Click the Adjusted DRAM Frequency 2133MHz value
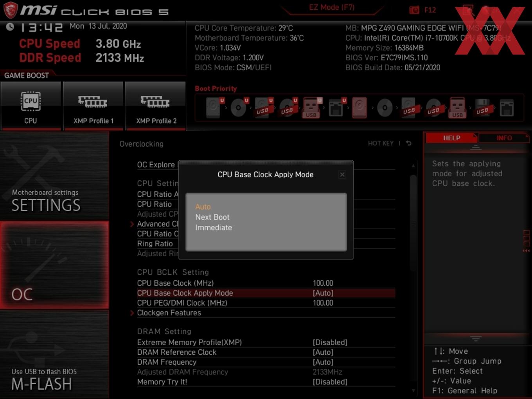The width and height of the screenshot is (532, 399). pyautogui.click(x=327, y=372)
